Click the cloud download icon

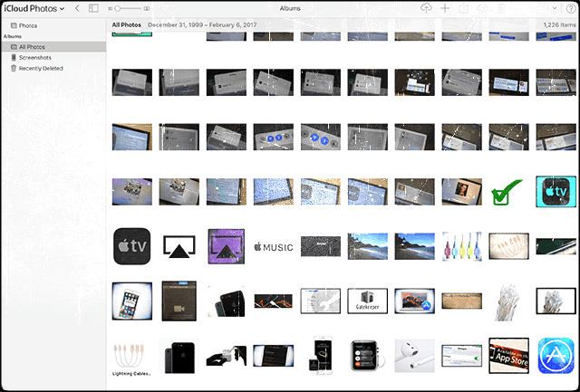pos(480,8)
